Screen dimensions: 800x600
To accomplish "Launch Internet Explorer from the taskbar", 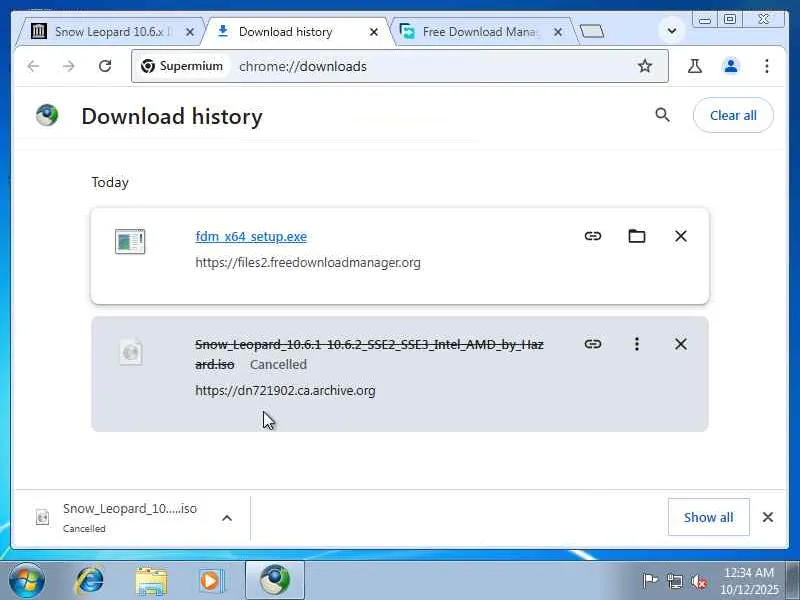I will click(89, 580).
